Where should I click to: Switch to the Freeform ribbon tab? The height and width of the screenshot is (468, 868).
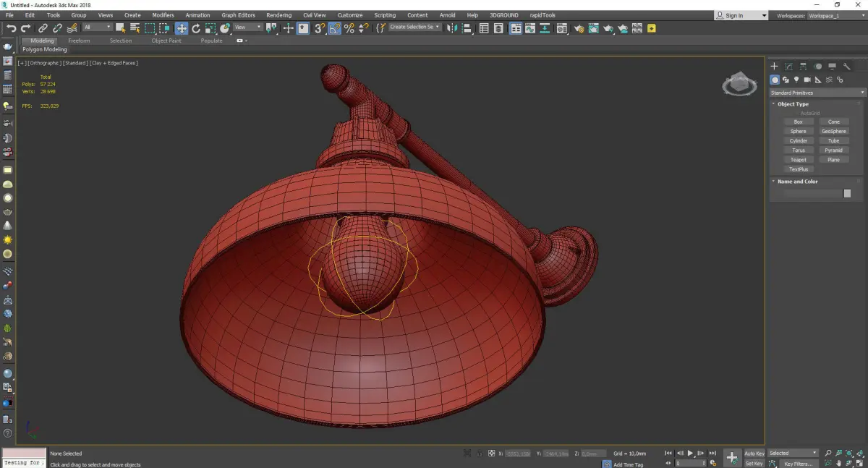click(79, 41)
